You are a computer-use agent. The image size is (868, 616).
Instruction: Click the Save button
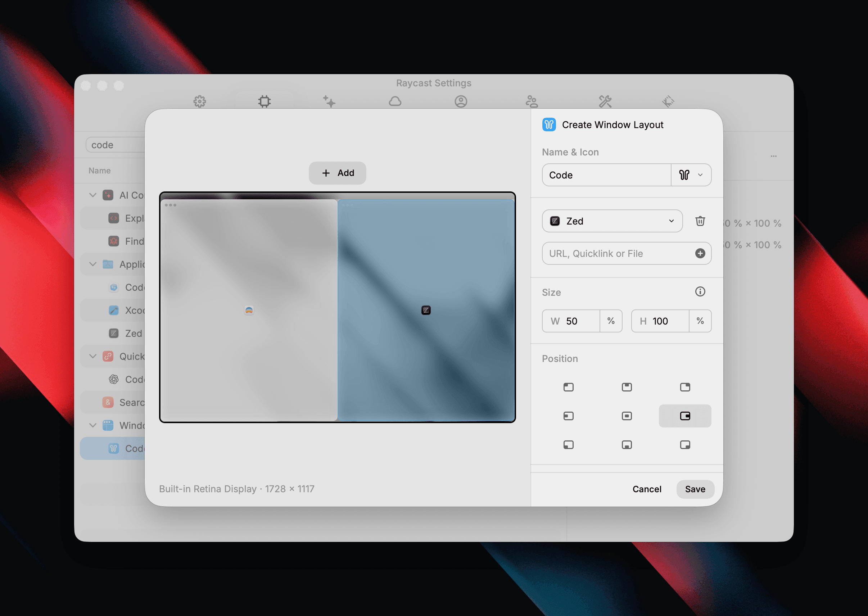point(695,489)
